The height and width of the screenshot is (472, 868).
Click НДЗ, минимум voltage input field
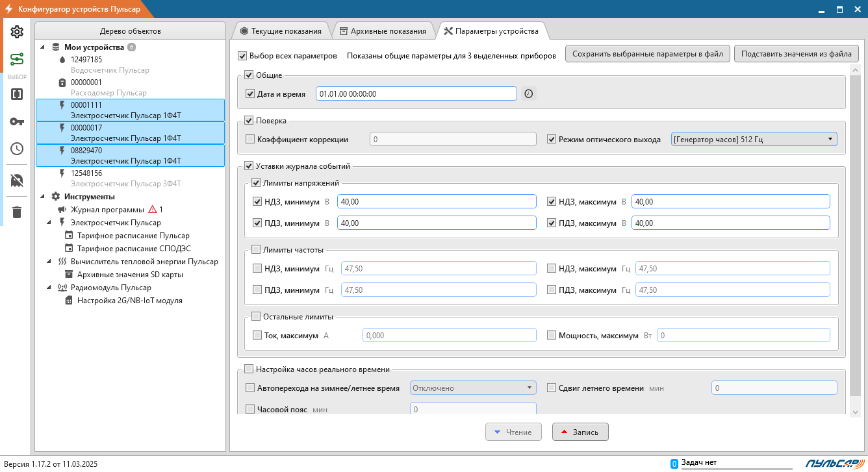pyautogui.click(x=437, y=202)
